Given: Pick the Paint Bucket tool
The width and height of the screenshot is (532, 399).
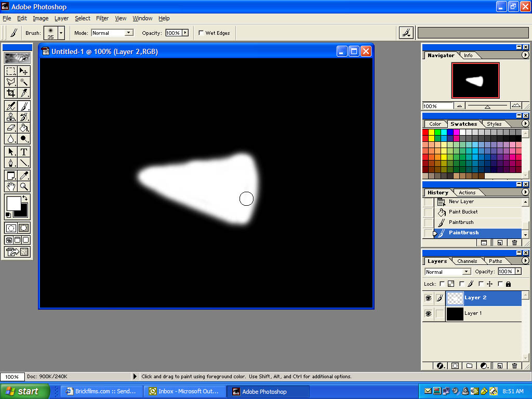Looking at the screenshot, I should click(24, 128).
